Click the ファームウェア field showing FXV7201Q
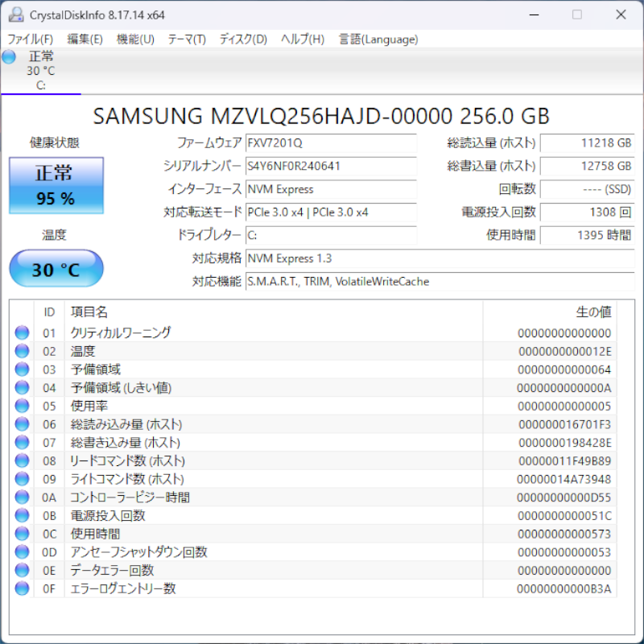 pyautogui.click(x=331, y=143)
